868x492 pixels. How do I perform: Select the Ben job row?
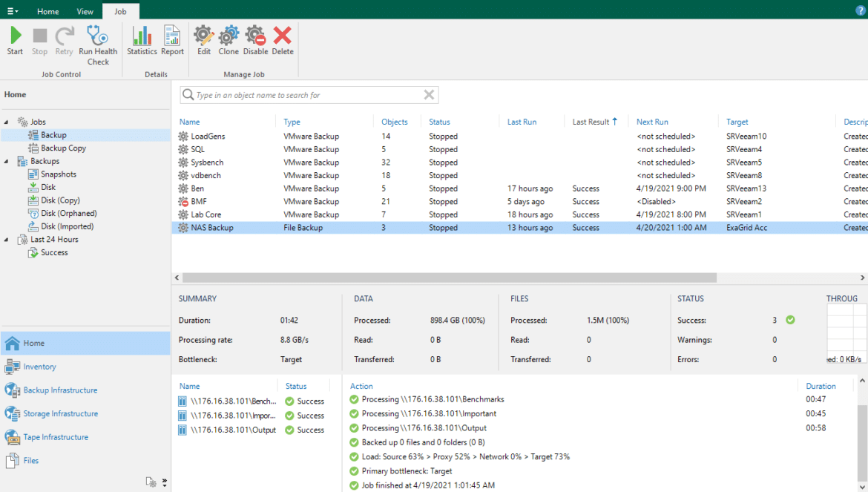520,188
